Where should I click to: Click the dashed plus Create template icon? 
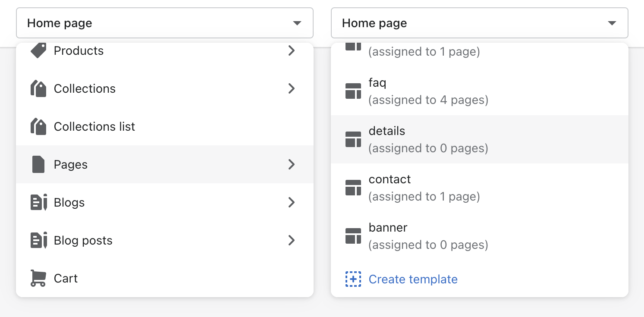pos(353,279)
